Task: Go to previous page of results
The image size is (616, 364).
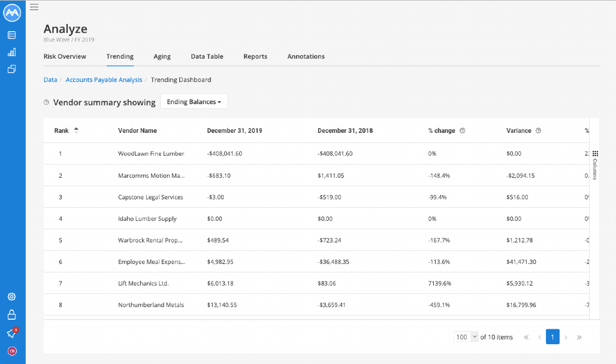Action: coord(540,337)
